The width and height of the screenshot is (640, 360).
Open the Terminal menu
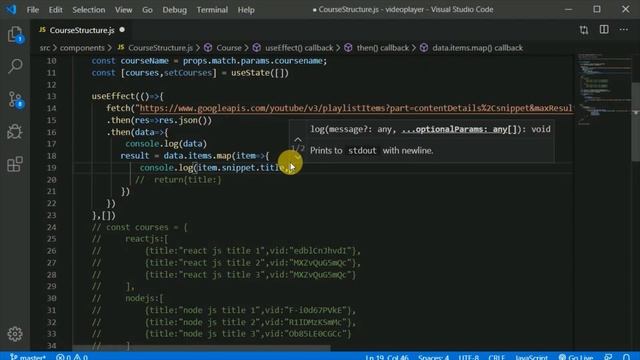pos(212,9)
